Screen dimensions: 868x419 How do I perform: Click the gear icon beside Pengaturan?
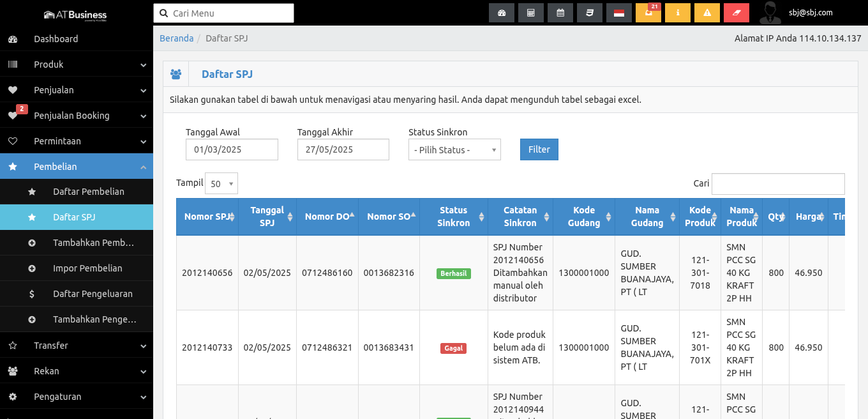13,397
